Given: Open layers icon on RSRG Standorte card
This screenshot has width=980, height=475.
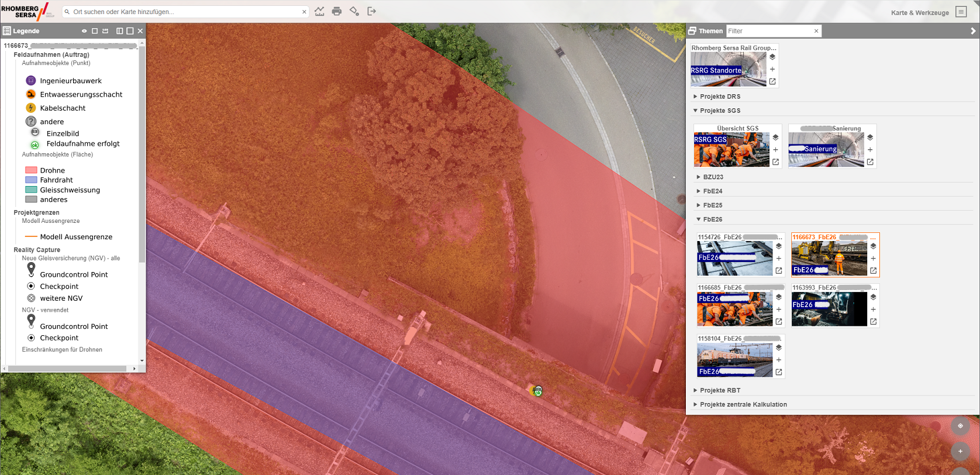Looking at the screenshot, I should [x=772, y=57].
